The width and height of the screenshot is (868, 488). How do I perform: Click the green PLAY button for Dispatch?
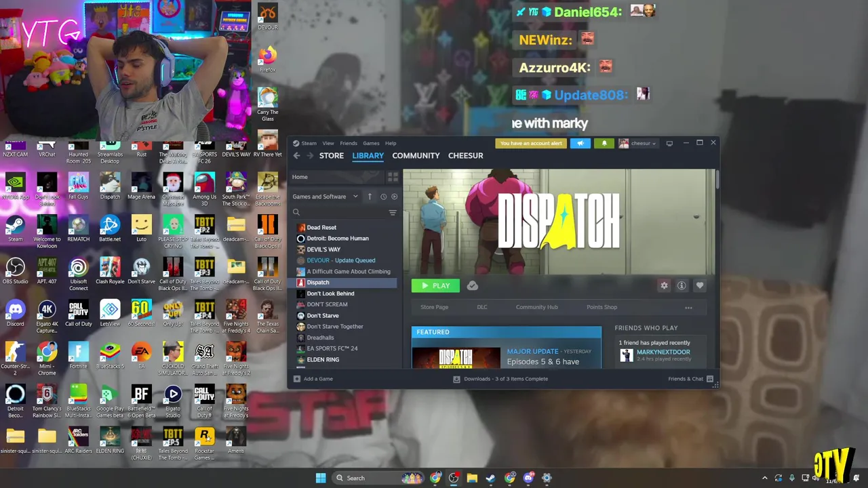coord(435,285)
